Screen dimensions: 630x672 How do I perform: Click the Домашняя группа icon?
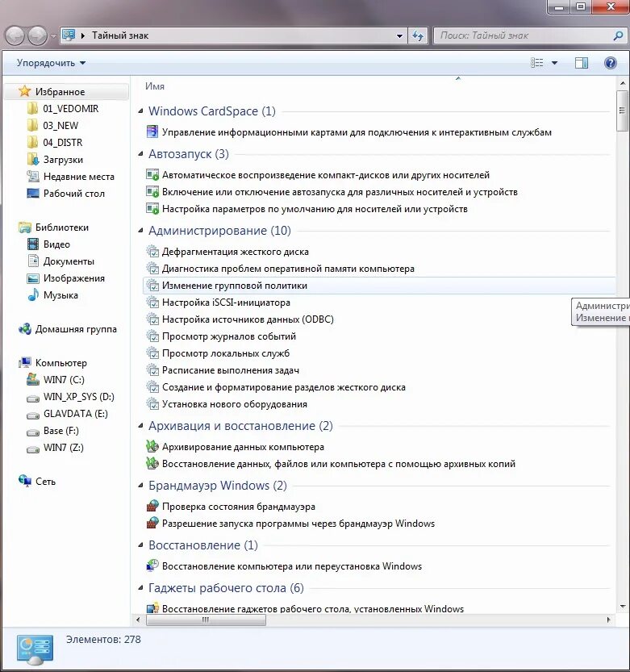pos(25,328)
